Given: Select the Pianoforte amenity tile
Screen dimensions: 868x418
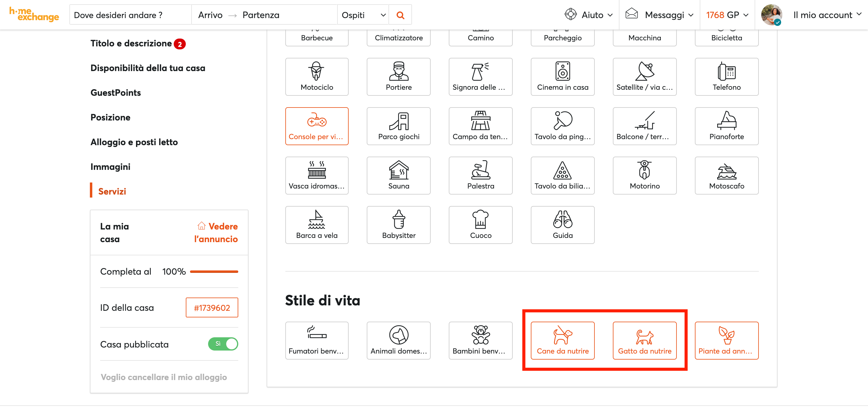Looking at the screenshot, I should click(x=726, y=126).
